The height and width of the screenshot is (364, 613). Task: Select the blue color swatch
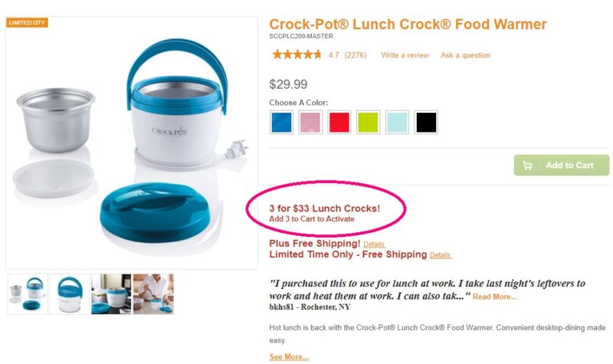281,123
